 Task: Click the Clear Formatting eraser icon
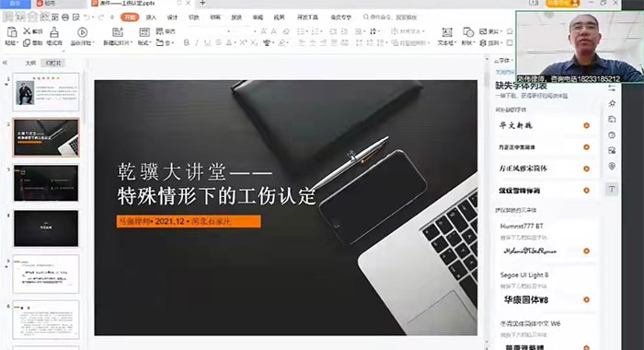click(x=286, y=31)
